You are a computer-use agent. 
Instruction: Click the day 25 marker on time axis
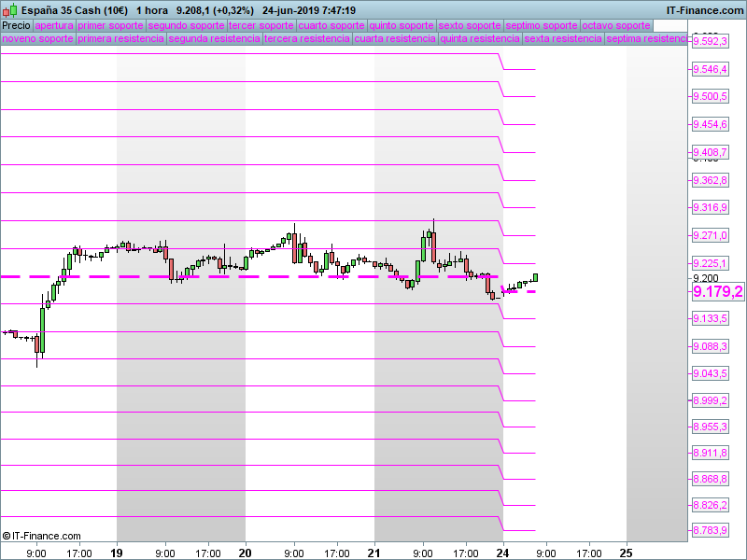(626, 553)
